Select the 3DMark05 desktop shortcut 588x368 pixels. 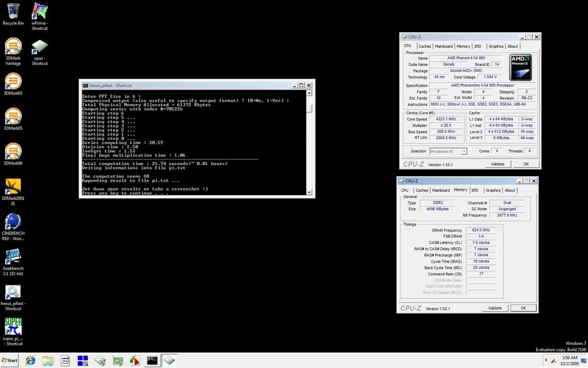pos(13,119)
